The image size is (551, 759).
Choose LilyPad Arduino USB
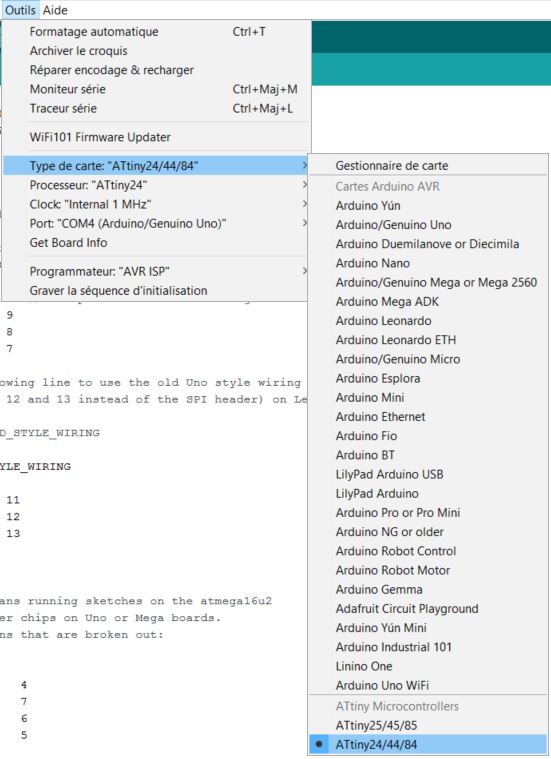click(x=428, y=474)
